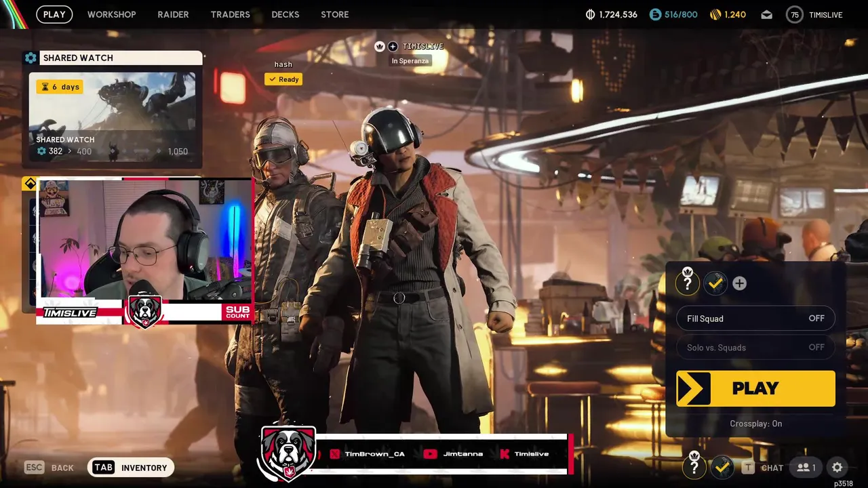Open the social list people icon
The width and height of the screenshot is (868, 488).
pyautogui.click(x=806, y=468)
